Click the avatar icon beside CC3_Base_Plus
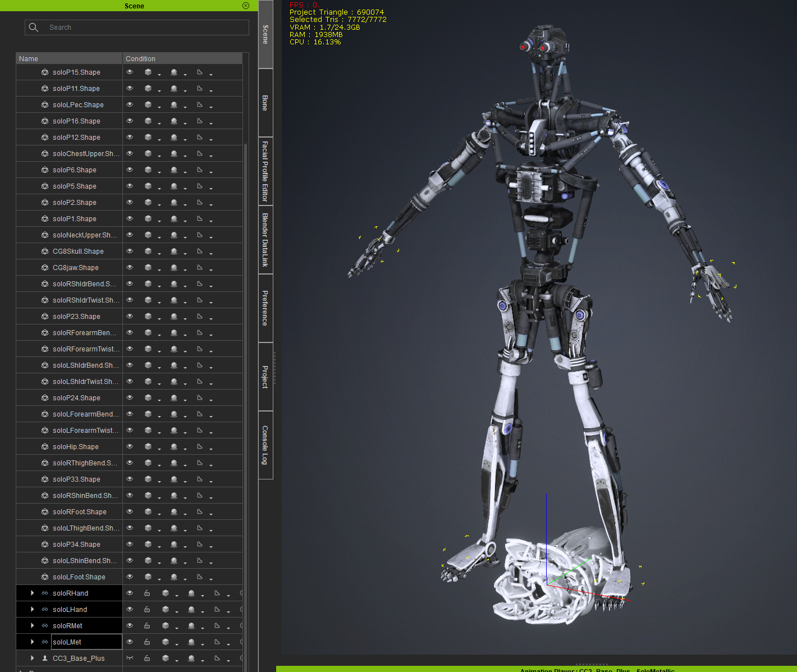797x672 pixels. click(45, 659)
